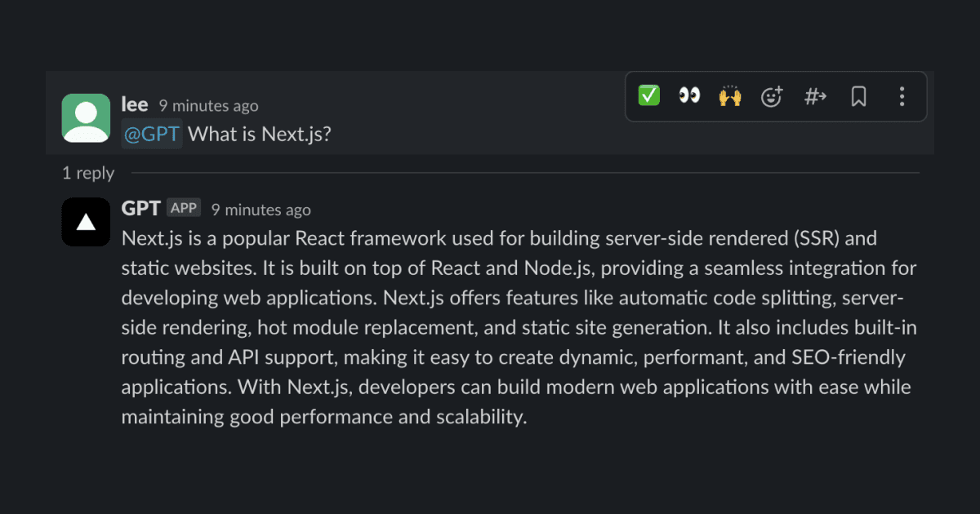Click the username lee
Viewport: 980px width, 514px height.
135,105
